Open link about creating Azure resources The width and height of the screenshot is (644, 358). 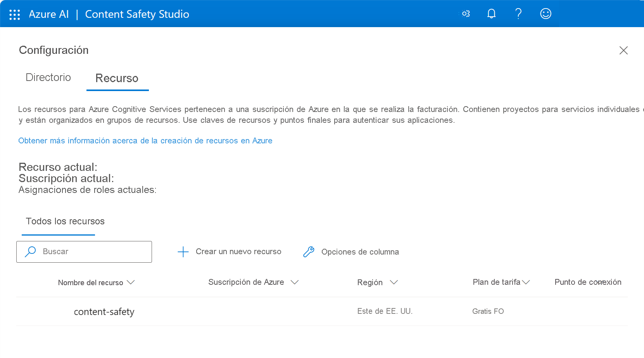[x=145, y=141]
